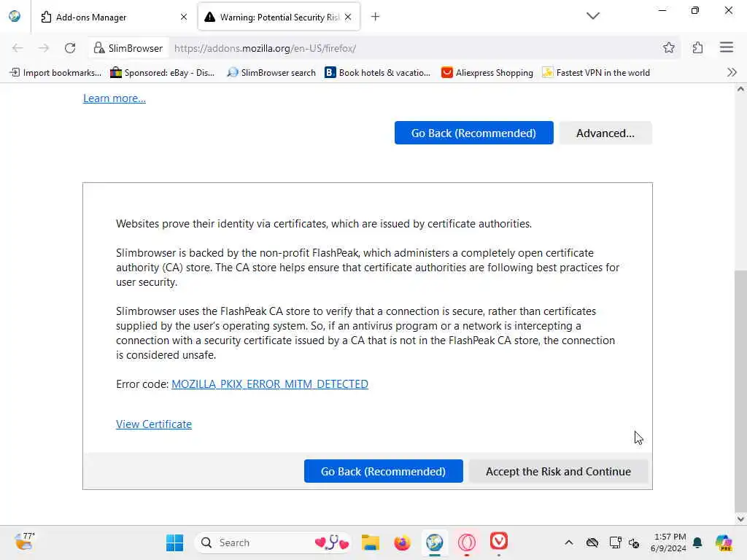Open Fastest VPN in the world bookmark

pyautogui.click(x=596, y=73)
